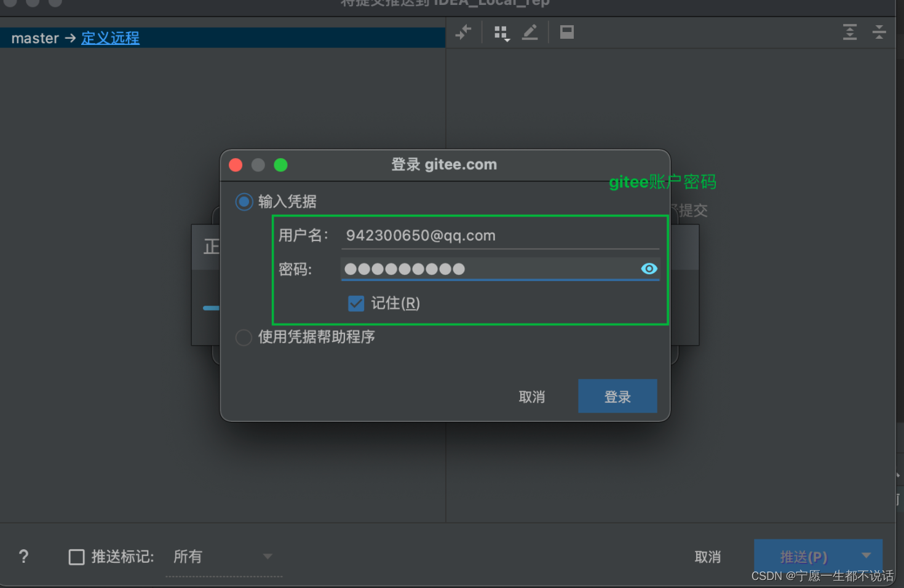Viewport: 904px width, 588px height.
Task: Click 取消 in the push dialog
Action: click(x=707, y=557)
